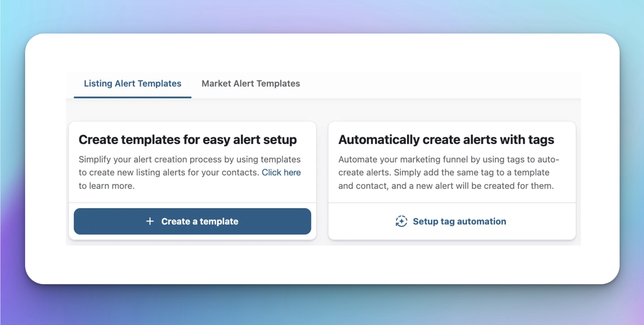644x325 pixels.
Task: Click the plus icon on Create a template
Action: [x=150, y=221]
